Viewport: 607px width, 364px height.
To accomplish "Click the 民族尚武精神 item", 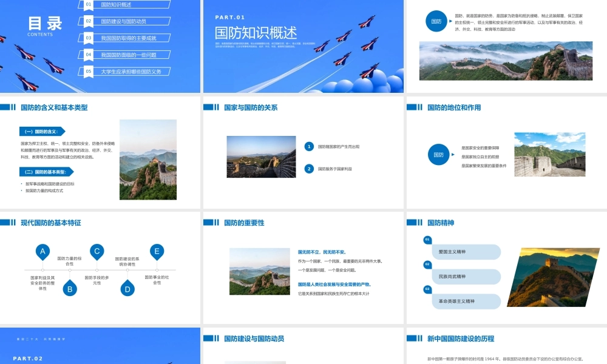I will pos(466,277).
